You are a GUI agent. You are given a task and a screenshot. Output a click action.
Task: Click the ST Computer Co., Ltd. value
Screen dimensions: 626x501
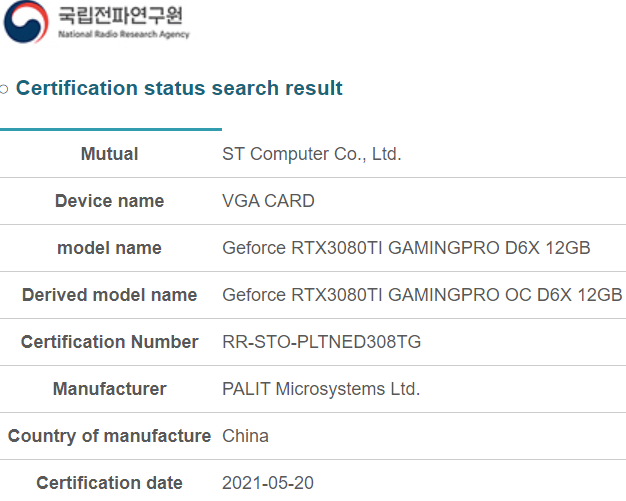pyautogui.click(x=311, y=154)
